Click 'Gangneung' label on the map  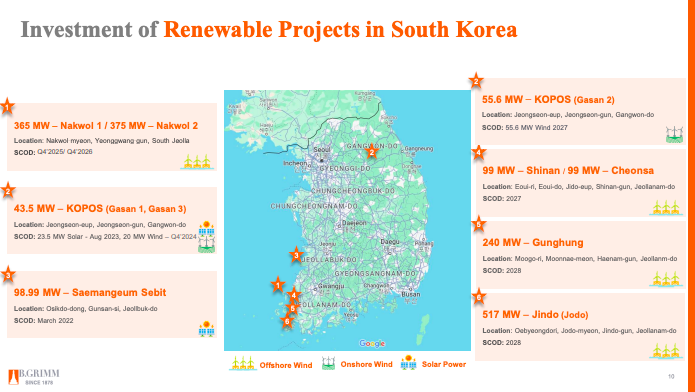(419, 149)
